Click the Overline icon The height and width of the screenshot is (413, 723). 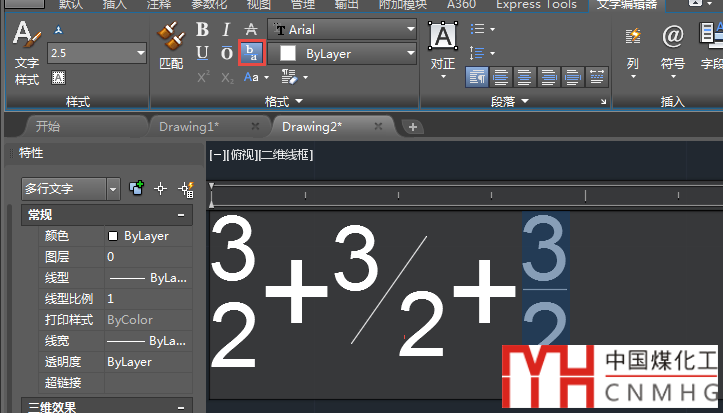pyautogui.click(x=227, y=53)
